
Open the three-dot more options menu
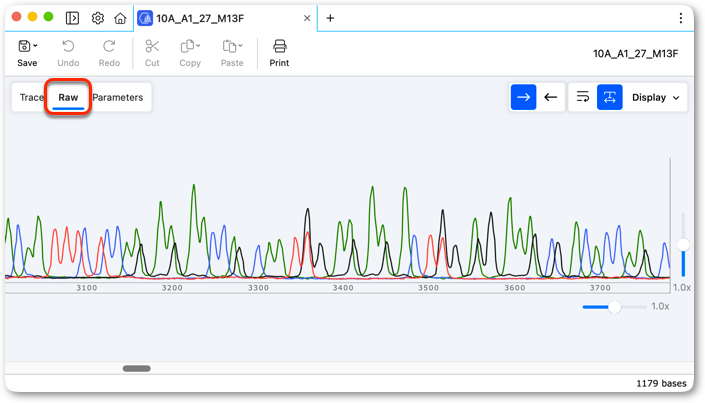(681, 18)
